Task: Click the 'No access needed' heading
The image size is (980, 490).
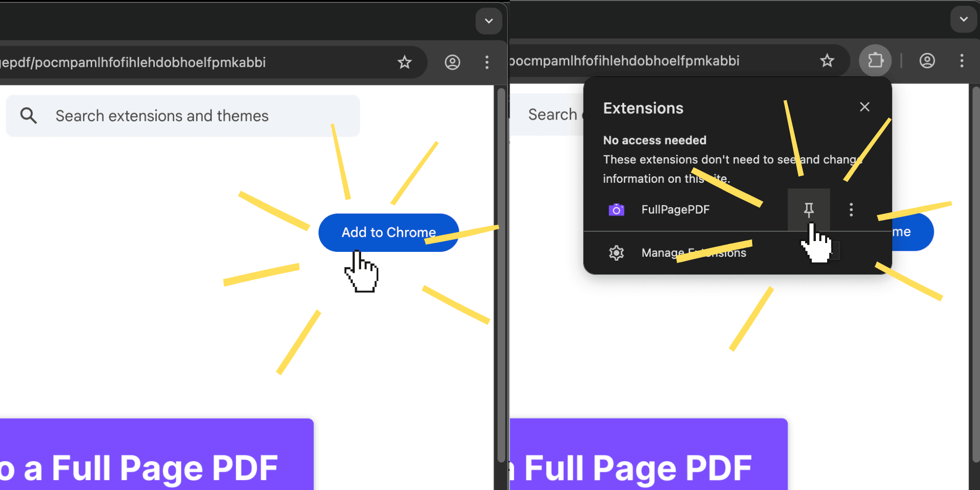Action: (x=655, y=140)
